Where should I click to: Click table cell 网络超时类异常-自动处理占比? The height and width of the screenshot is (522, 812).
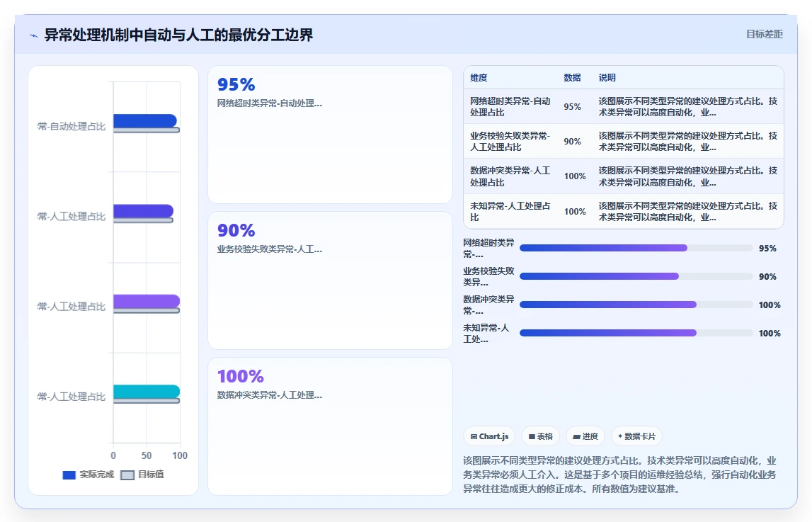click(x=510, y=107)
